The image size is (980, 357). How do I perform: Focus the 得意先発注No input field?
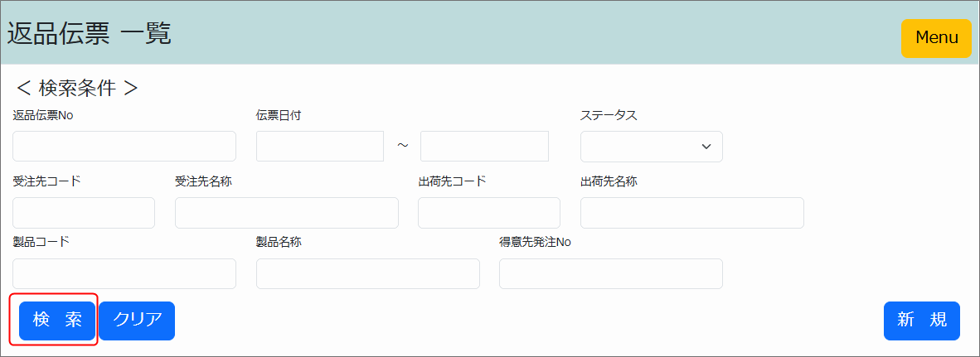610,274
